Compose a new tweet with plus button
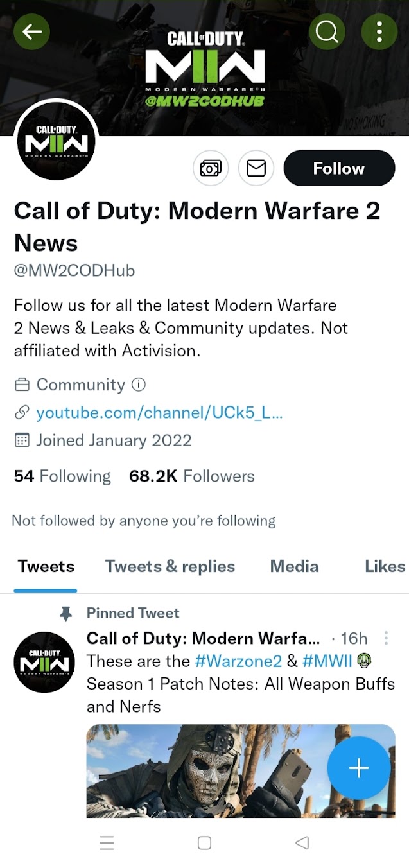This screenshot has height=868, width=409. coord(359,768)
